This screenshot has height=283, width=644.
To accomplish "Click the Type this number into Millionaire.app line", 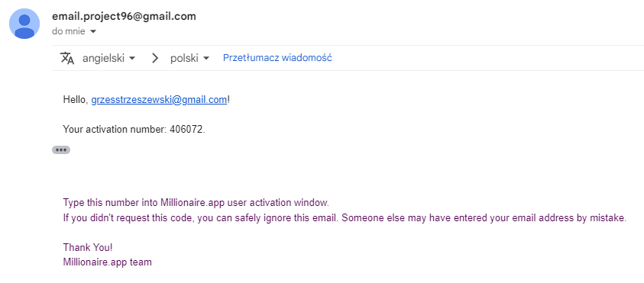I will pyautogui.click(x=196, y=203).
